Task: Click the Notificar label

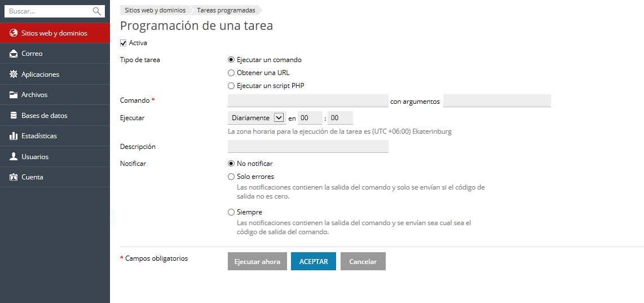Action: click(133, 164)
